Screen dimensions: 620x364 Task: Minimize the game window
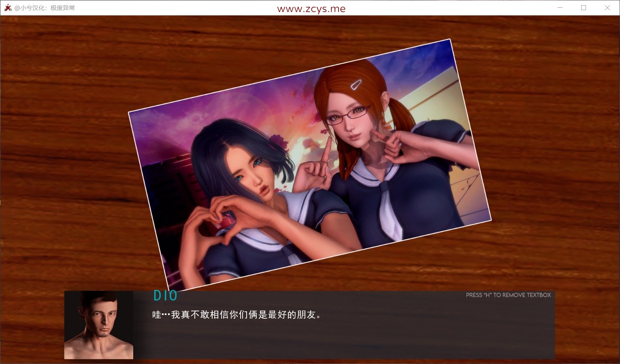point(560,8)
